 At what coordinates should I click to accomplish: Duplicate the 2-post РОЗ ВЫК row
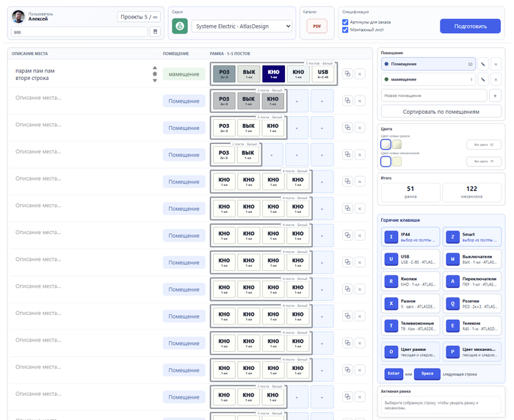[x=347, y=154]
